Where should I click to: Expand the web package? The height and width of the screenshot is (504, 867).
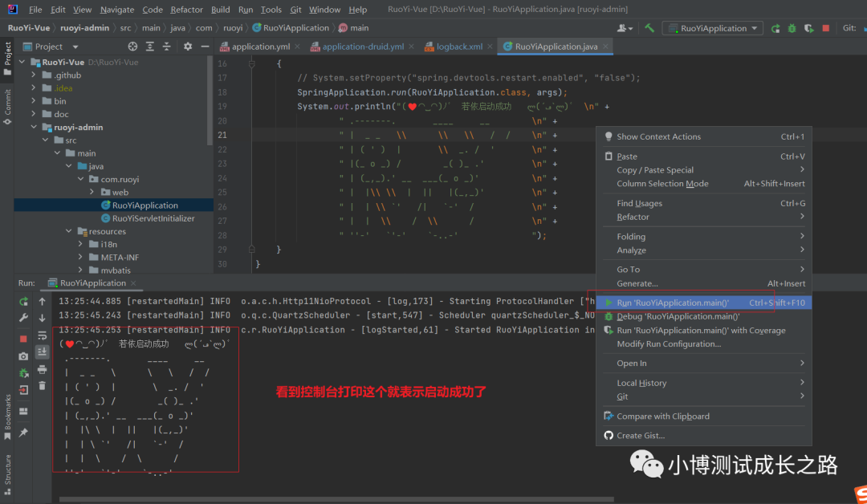pos(92,192)
